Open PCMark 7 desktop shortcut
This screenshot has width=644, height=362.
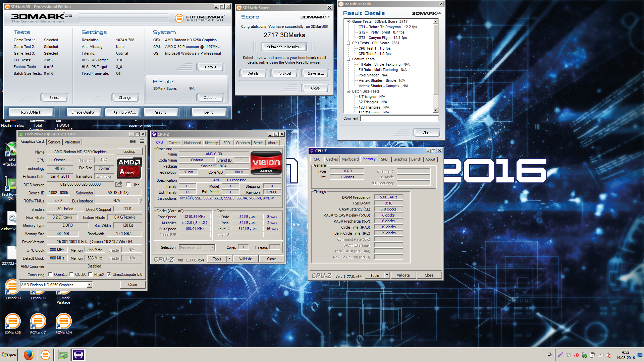click(x=38, y=323)
